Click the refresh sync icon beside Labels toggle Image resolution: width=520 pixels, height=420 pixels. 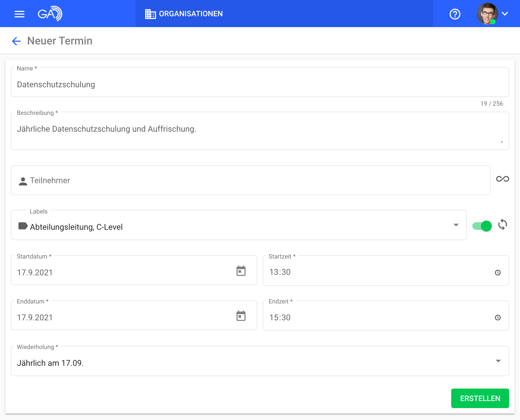coord(502,225)
